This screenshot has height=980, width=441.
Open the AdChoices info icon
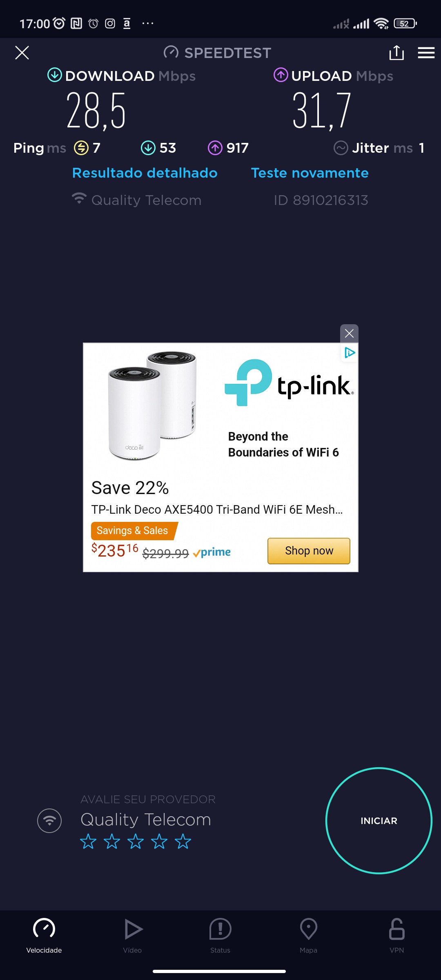click(350, 352)
